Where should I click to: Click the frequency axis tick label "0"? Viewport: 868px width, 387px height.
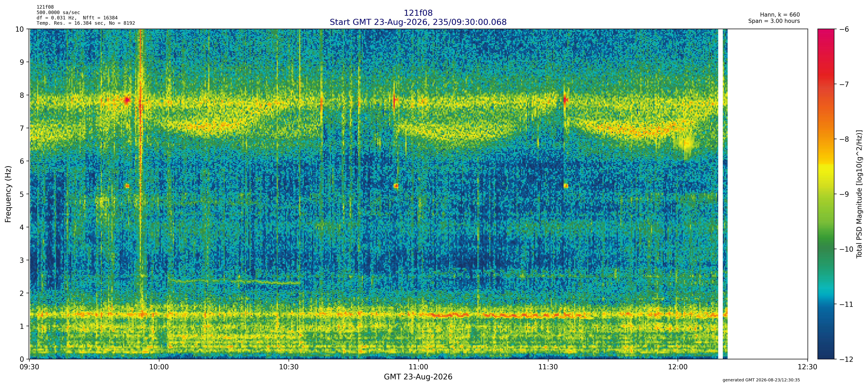[x=22, y=359]
